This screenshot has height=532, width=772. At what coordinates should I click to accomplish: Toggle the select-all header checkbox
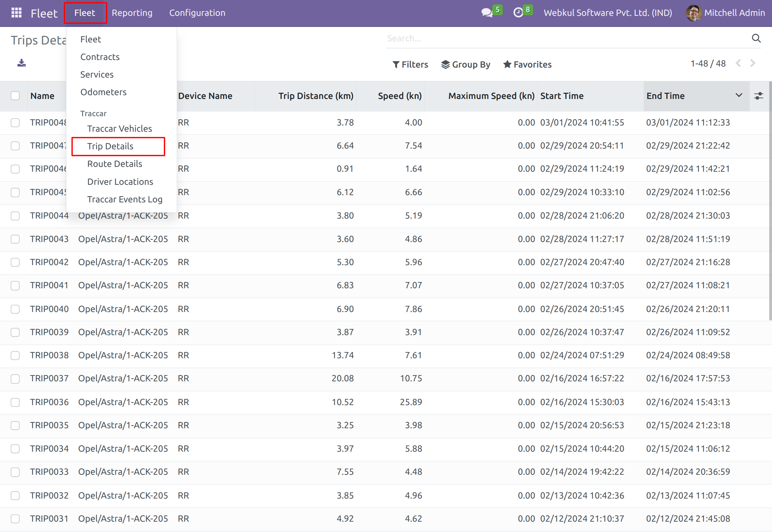point(15,96)
